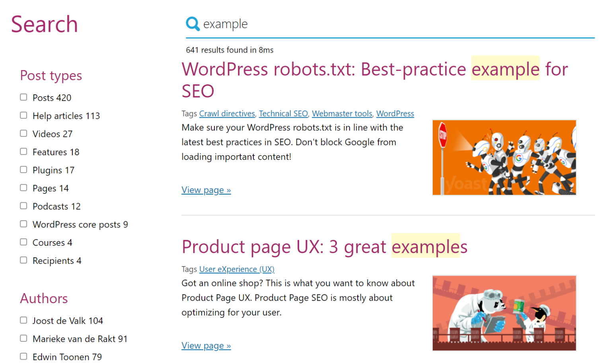611x364 pixels.
Task: Filter results by Videos
Action: 23,133
